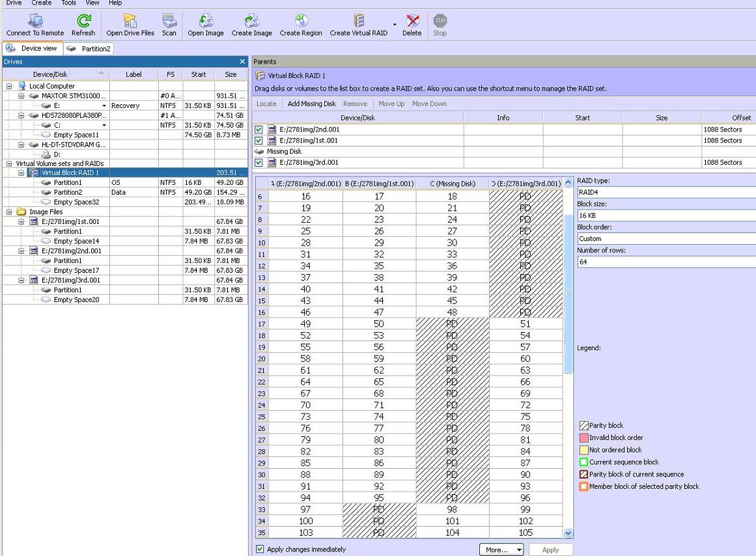The image size is (756, 556).
Task: Open the More... dropdown button
Action: 502,550
